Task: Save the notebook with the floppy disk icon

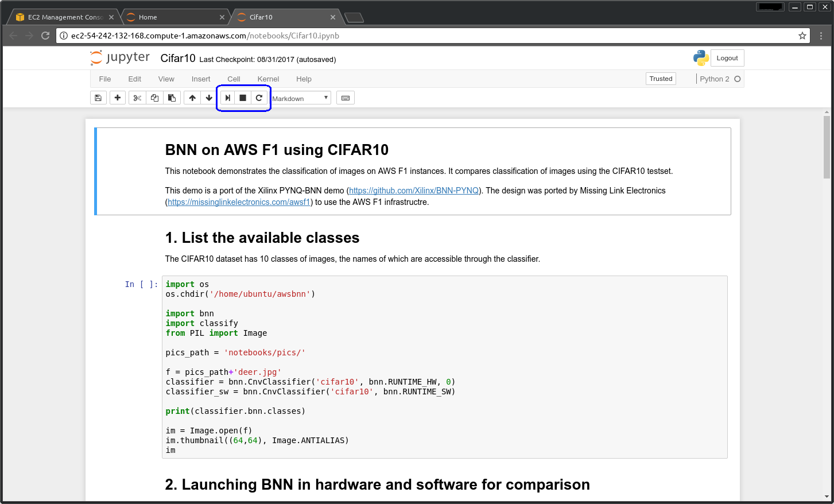Action: tap(98, 98)
